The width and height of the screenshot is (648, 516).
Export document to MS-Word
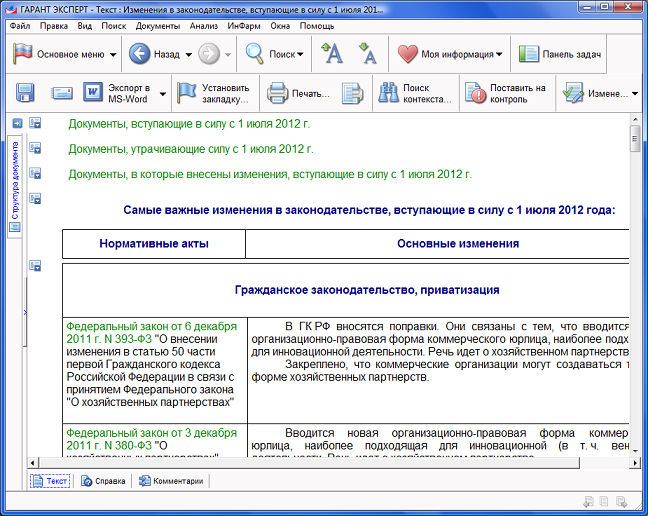119,94
